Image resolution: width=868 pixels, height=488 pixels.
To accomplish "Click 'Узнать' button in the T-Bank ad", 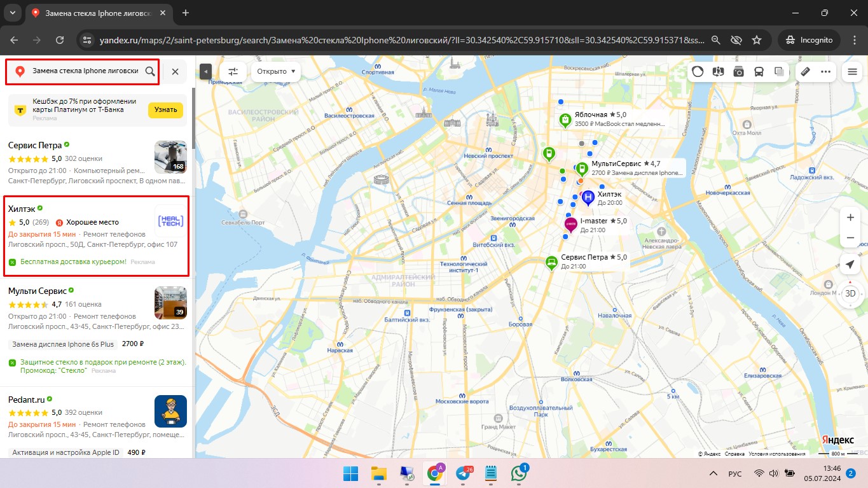I will (x=165, y=109).
